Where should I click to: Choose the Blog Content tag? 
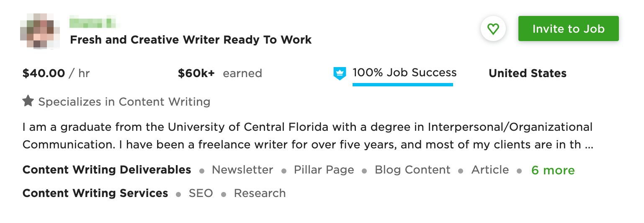point(412,170)
